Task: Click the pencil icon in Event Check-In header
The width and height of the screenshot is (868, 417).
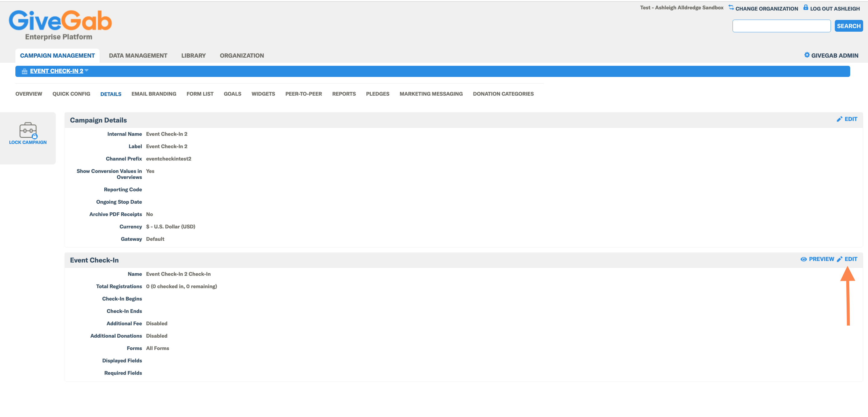Action: tap(839, 259)
